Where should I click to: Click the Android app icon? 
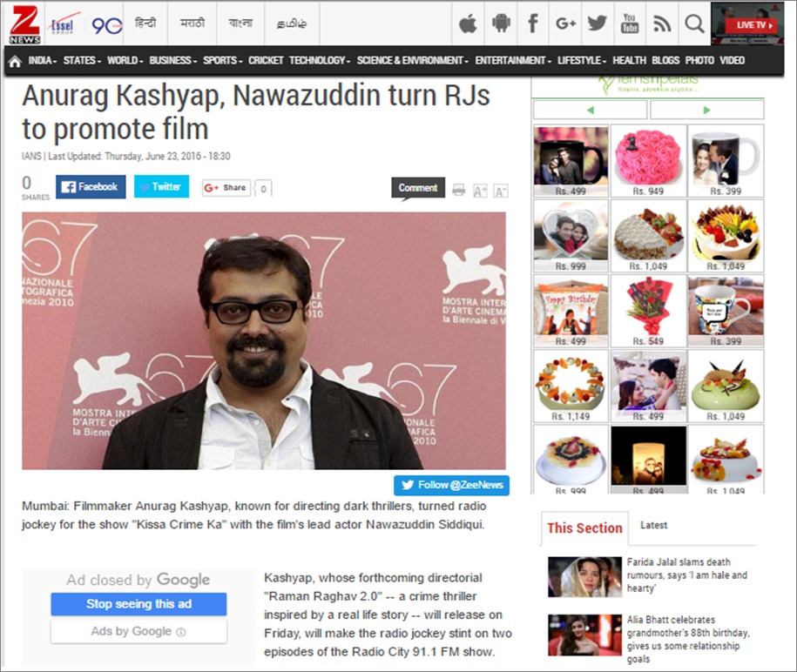(x=501, y=24)
